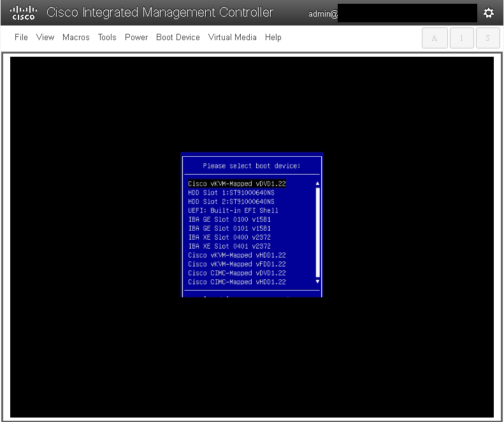Choose Cisco CIMC-Mapped vDVD1.22 entry

237,273
